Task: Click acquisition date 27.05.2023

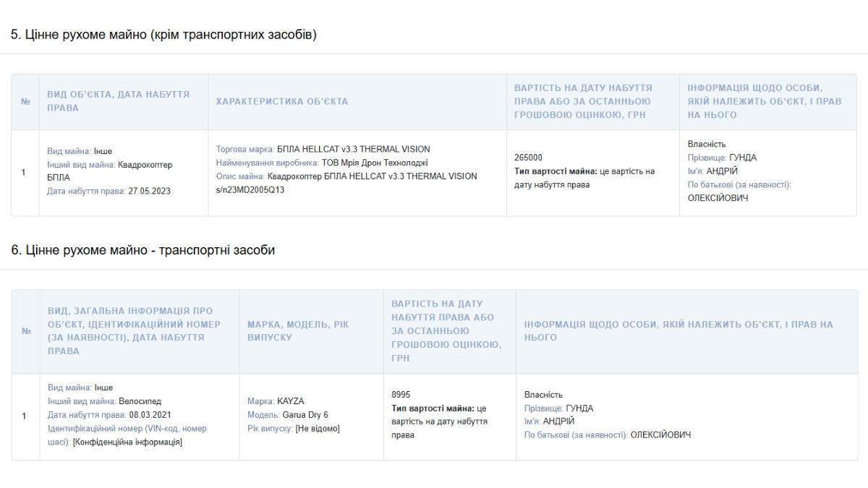Action: 150,192
